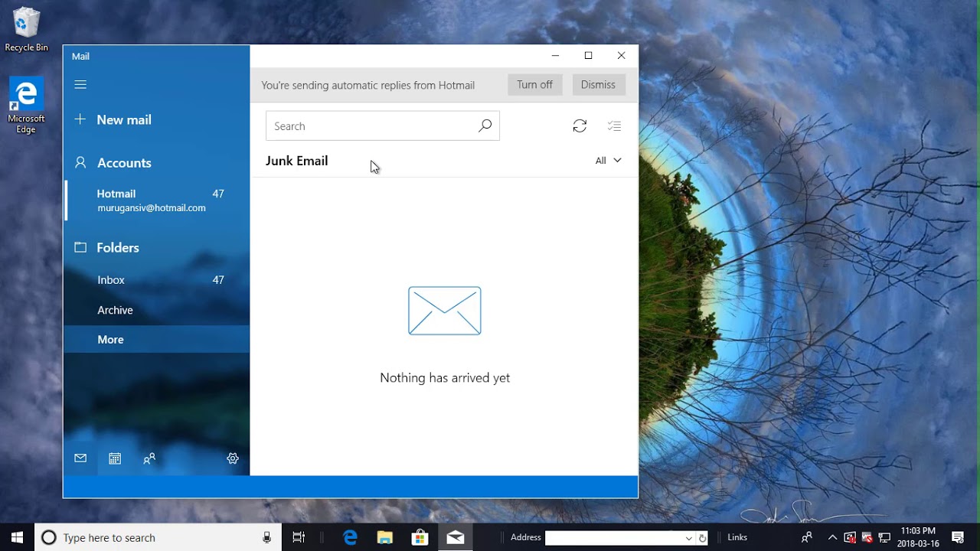Click the search magnifier icon

pos(485,126)
